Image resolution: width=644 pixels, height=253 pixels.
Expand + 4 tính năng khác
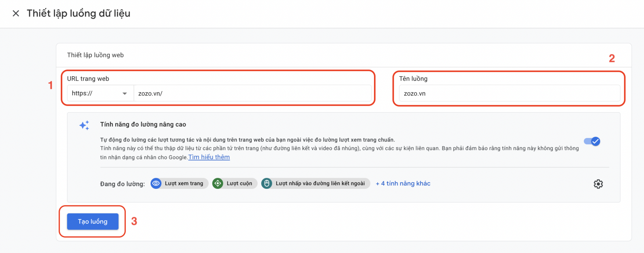(403, 183)
